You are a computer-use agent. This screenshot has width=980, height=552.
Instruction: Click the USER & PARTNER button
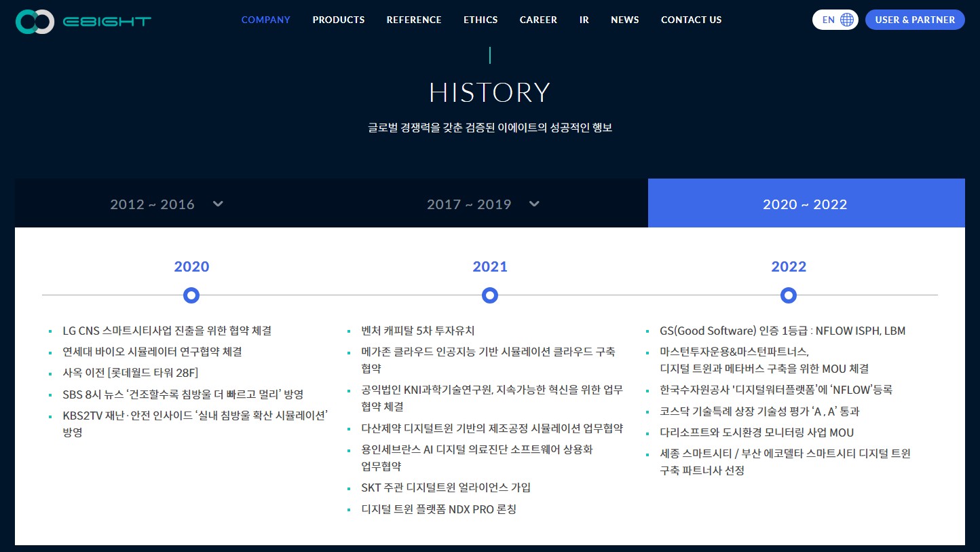915,20
